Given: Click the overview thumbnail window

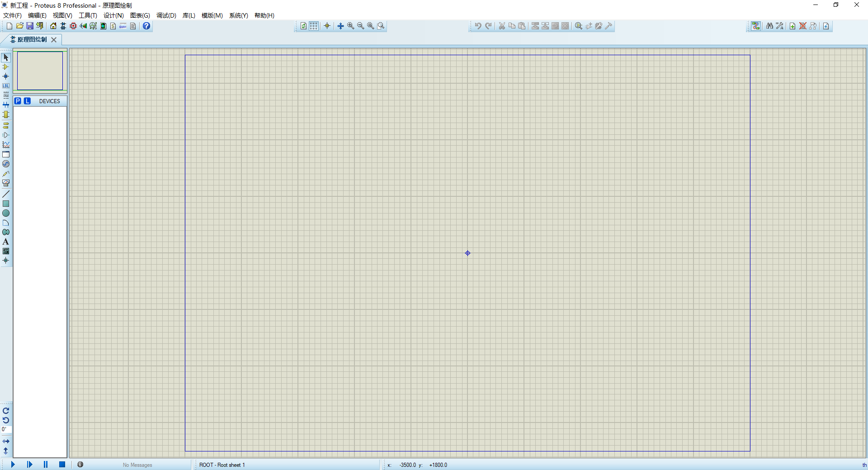Looking at the screenshot, I should click(x=40, y=71).
